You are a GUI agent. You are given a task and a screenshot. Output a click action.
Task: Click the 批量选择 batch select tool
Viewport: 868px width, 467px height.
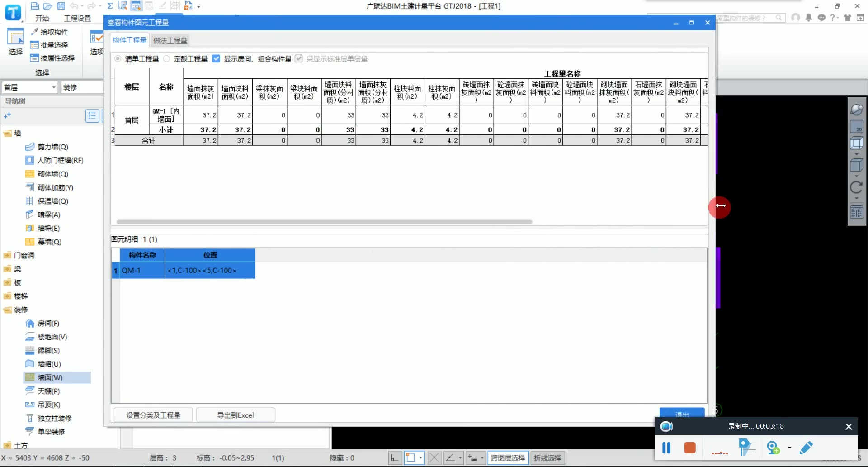[x=49, y=45]
